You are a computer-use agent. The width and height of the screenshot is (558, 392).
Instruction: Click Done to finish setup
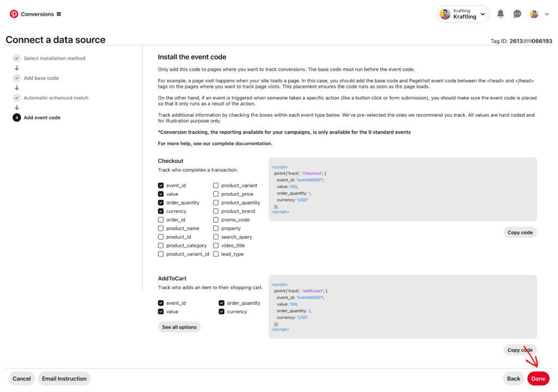[538, 378]
